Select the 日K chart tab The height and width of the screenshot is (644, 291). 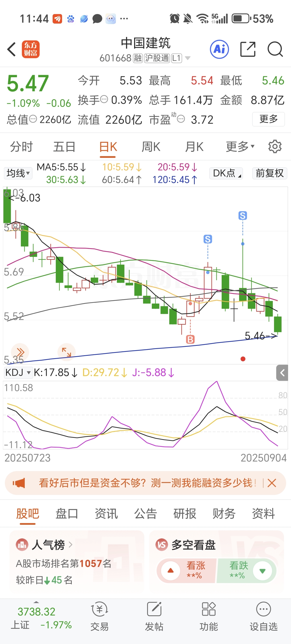tap(108, 146)
